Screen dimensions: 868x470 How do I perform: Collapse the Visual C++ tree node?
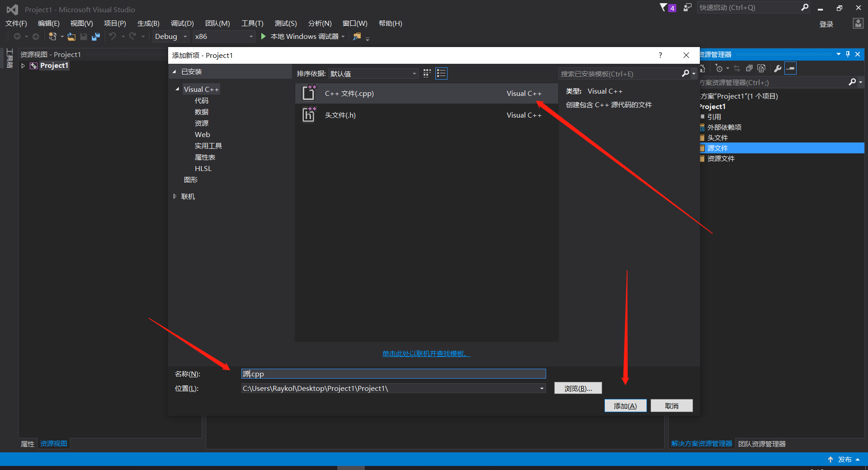(177, 89)
